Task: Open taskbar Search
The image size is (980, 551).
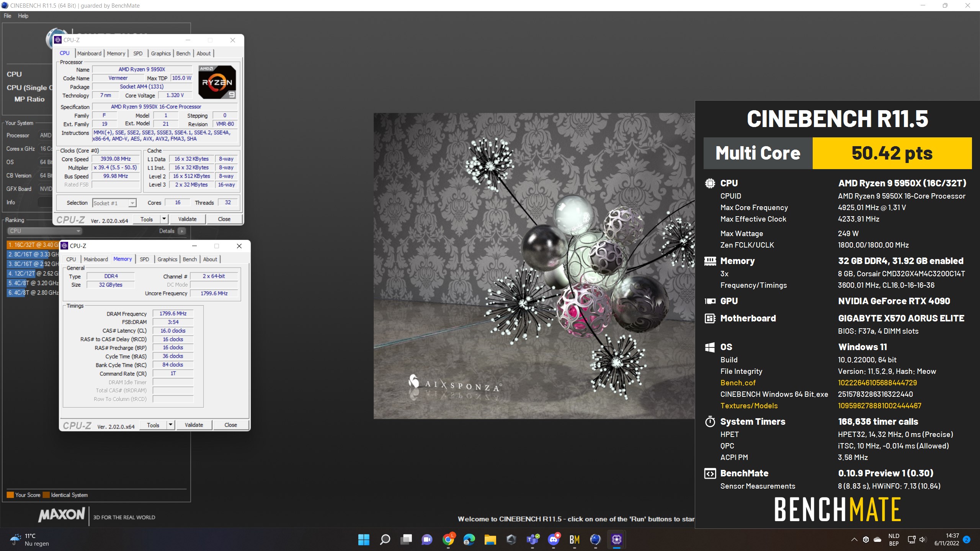Action: point(385,540)
